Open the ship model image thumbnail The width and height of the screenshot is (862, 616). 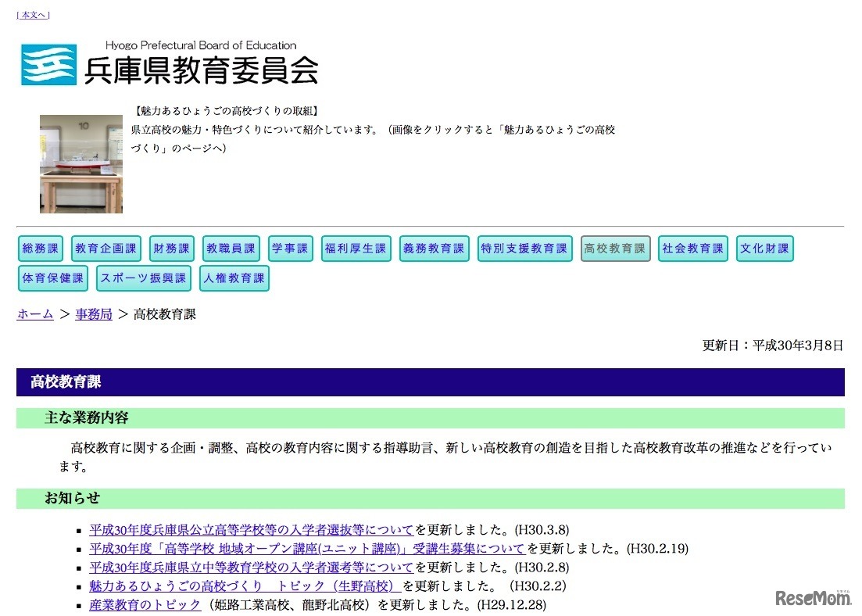[80, 163]
